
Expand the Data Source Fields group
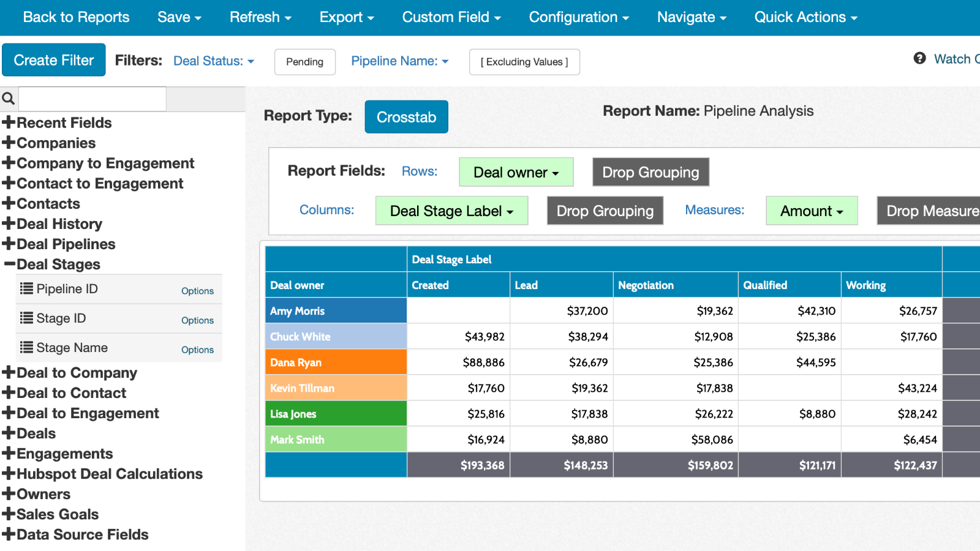tap(9, 534)
